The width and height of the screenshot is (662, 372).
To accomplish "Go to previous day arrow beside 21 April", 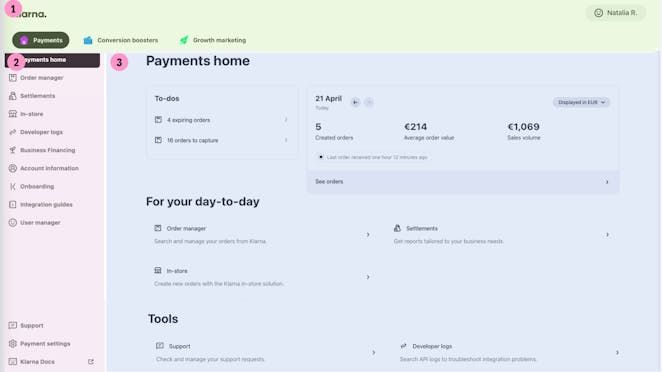I will 355,102.
